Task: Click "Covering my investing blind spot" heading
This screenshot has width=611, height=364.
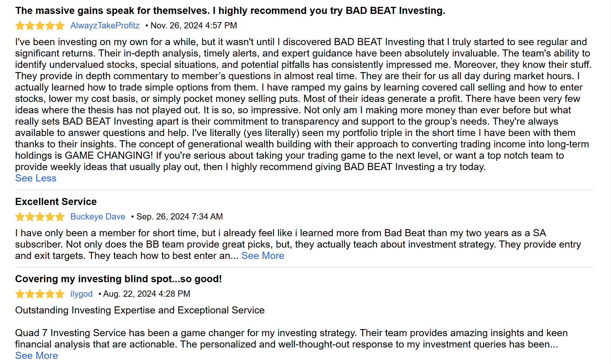Action: click(118, 279)
